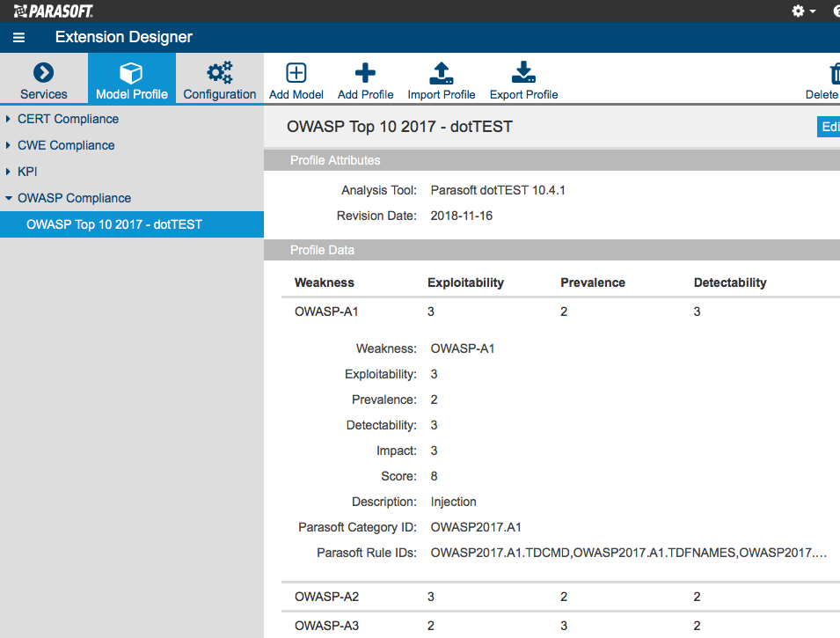Click the profile heading OWASP Top 10 2017 - dotTEST
The image size is (840, 638).
click(399, 127)
